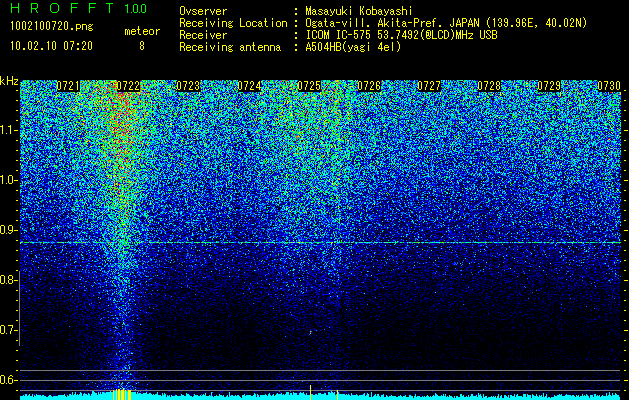Click the 'Receiving antenna' label

click(230, 47)
